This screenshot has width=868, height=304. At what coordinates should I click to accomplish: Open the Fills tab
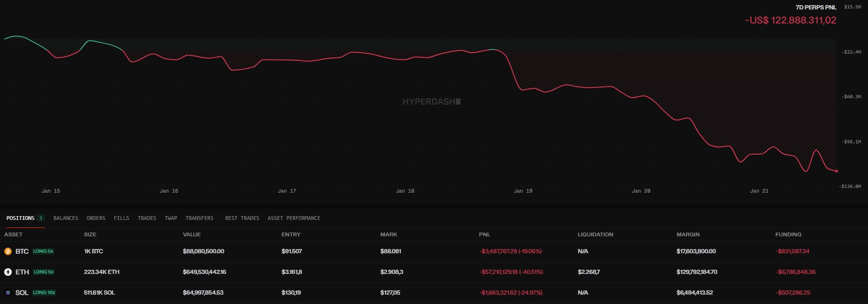121,218
